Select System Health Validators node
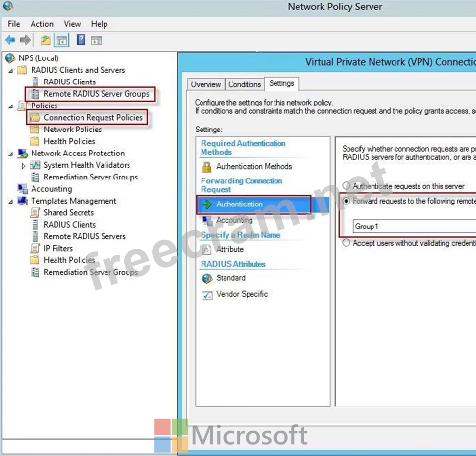The image size is (476, 456). (87, 165)
